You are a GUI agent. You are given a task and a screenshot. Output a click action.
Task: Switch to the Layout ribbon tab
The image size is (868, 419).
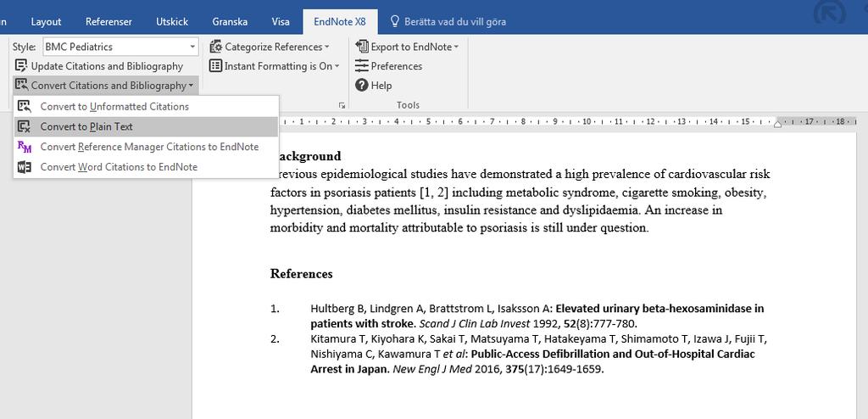click(46, 21)
